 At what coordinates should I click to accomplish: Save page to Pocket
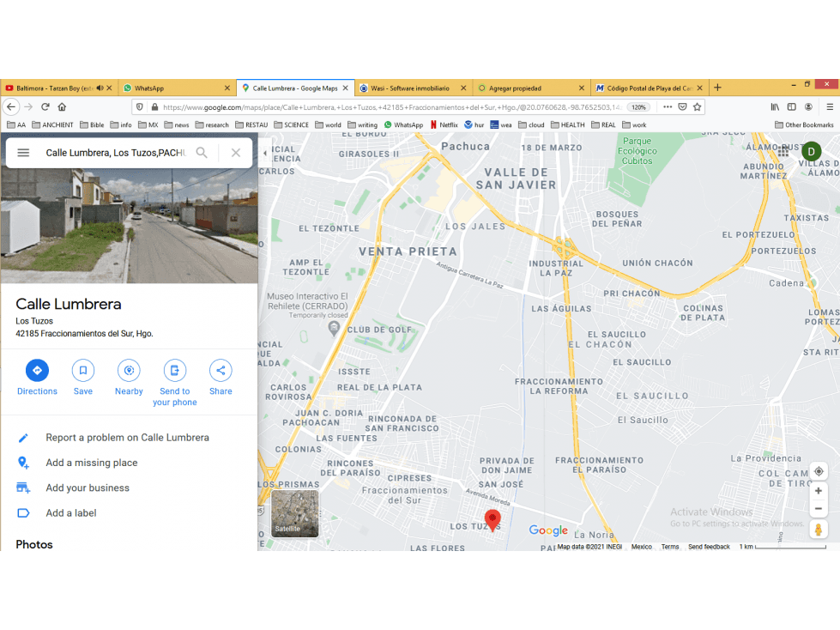[x=682, y=107]
